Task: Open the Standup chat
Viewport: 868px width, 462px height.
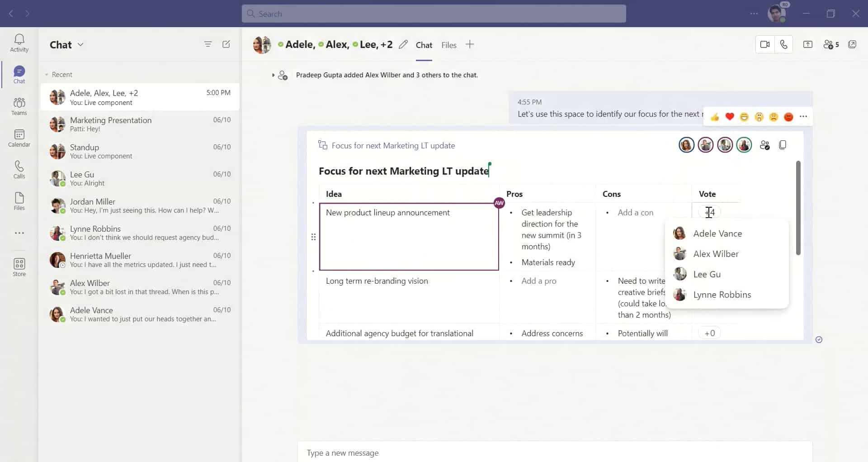Action: coord(140,151)
